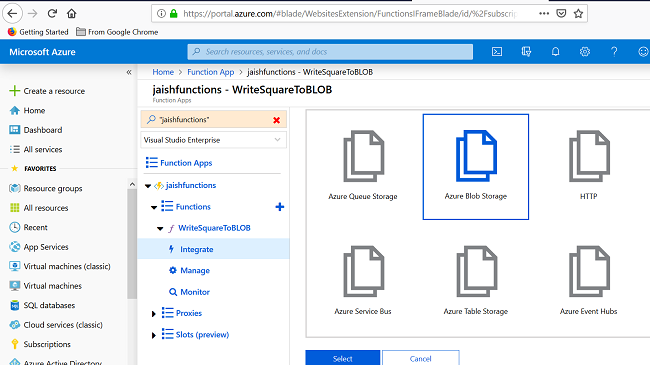Click the browser forward arrow
The image size is (650, 365).
coord(33,14)
